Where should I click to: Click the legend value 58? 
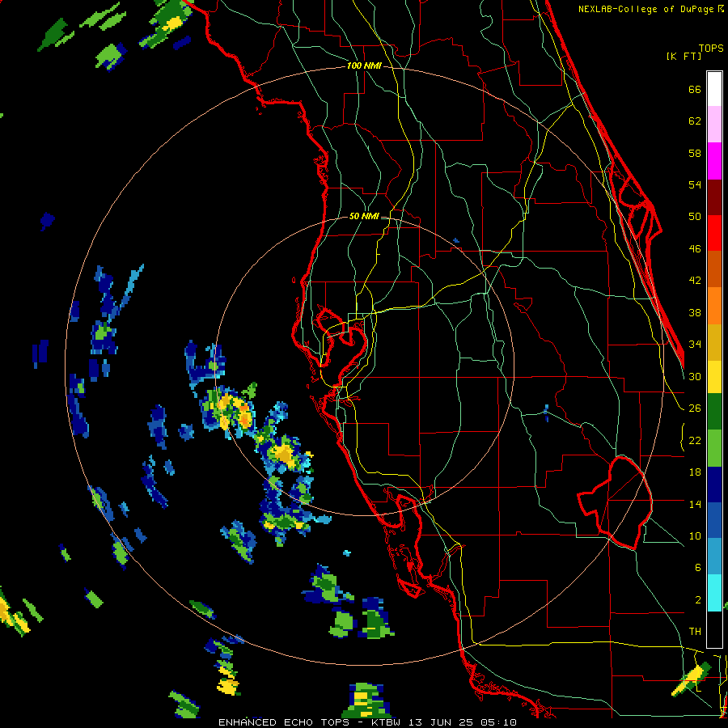tap(695, 153)
